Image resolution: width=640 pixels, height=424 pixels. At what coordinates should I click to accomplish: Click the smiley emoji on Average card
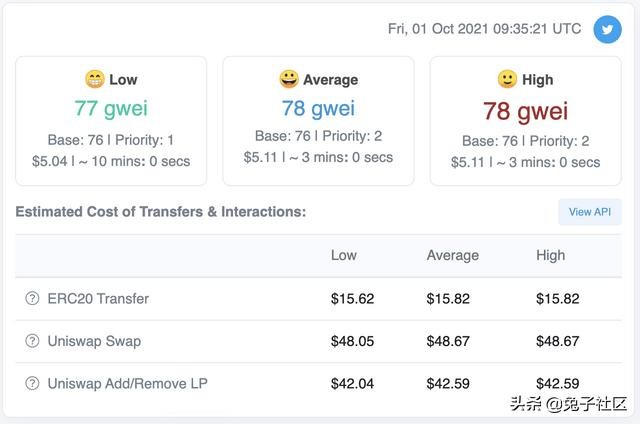click(289, 79)
